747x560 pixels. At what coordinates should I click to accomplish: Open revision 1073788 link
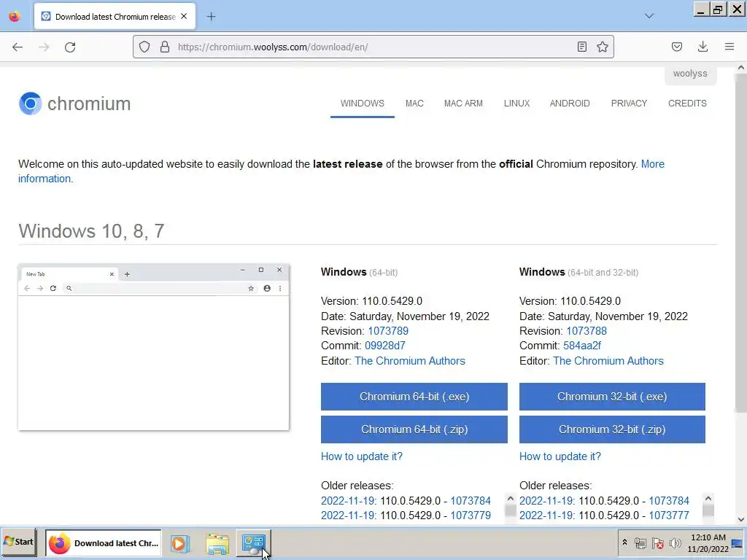[x=587, y=331]
